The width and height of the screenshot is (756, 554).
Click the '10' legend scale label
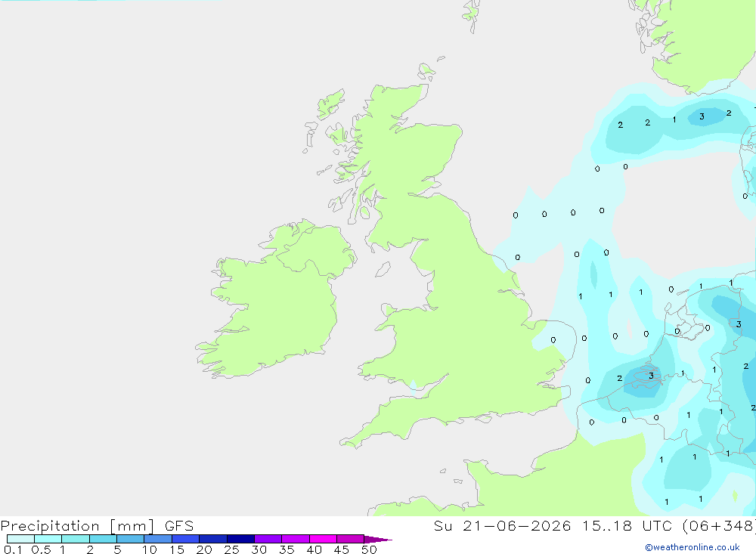pos(150,549)
